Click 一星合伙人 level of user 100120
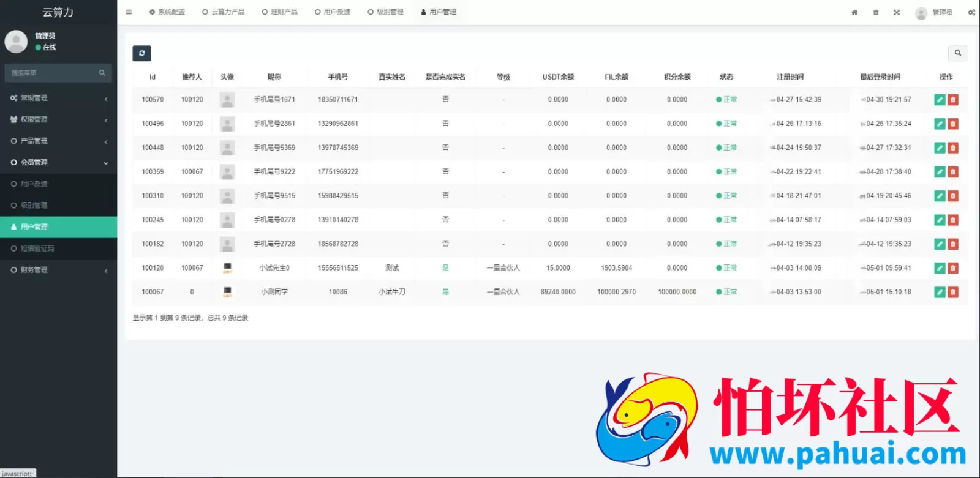Screen dimensions: 980x478 [503, 268]
